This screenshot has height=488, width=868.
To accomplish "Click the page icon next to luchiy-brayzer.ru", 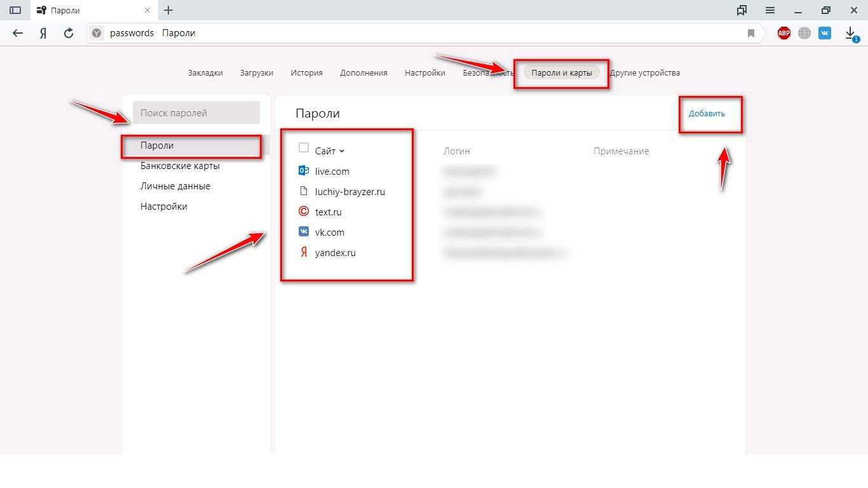I will (x=304, y=191).
